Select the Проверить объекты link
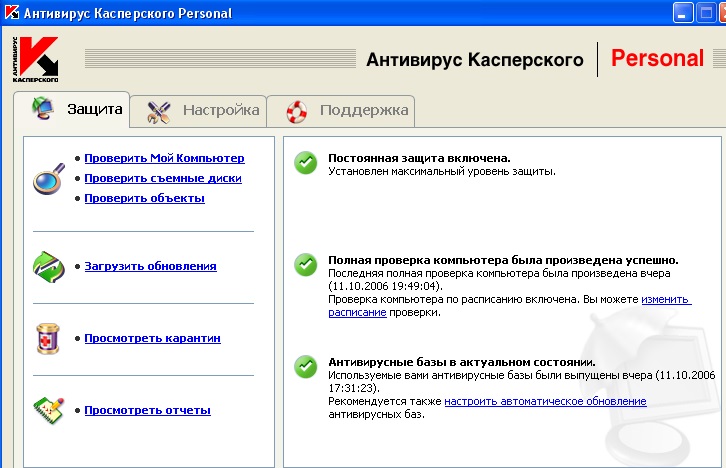The width and height of the screenshot is (726, 468). tap(144, 198)
